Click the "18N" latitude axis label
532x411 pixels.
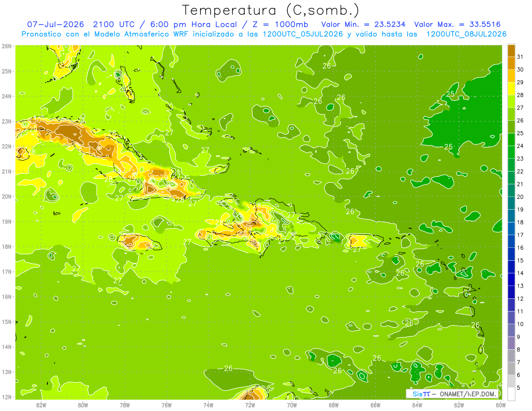point(7,247)
